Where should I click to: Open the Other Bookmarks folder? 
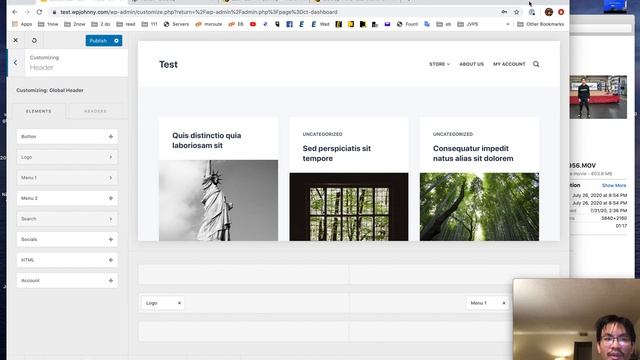tap(540, 24)
